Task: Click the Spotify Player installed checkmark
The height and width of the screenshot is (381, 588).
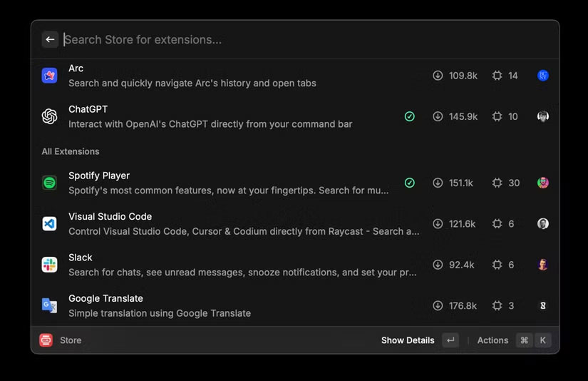Action: [409, 183]
